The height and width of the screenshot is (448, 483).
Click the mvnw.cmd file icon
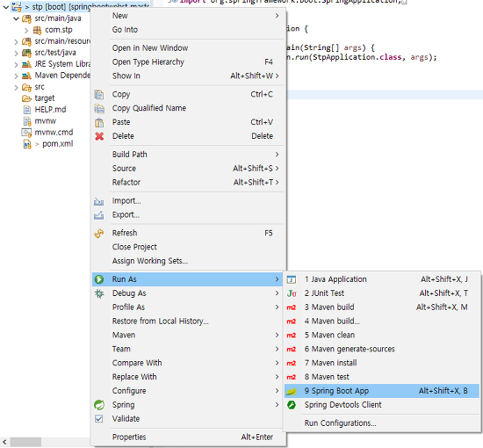tap(26, 133)
